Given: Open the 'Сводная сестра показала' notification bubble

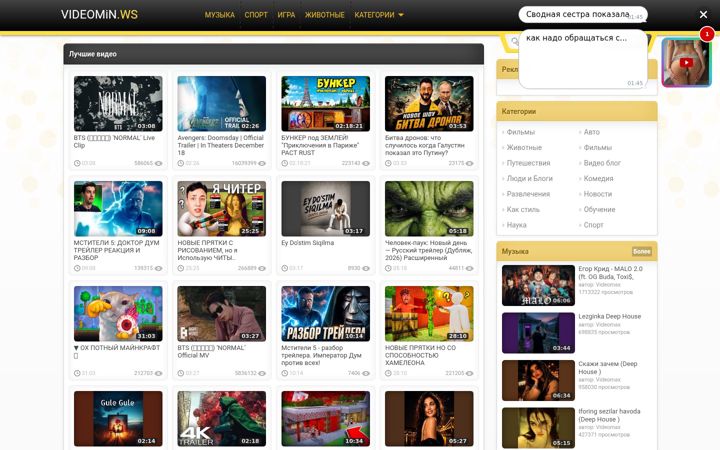Looking at the screenshot, I should [x=583, y=15].
